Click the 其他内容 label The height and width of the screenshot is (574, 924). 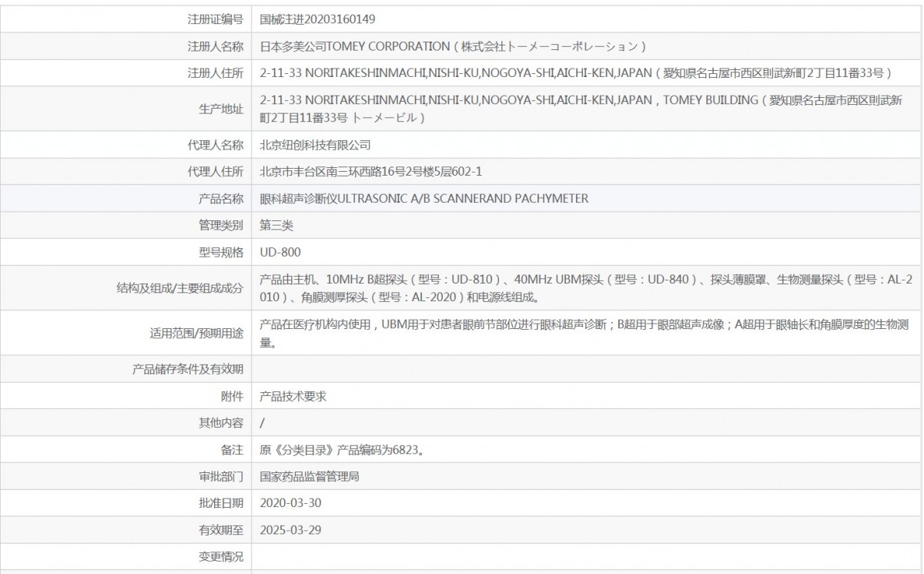click(220, 423)
